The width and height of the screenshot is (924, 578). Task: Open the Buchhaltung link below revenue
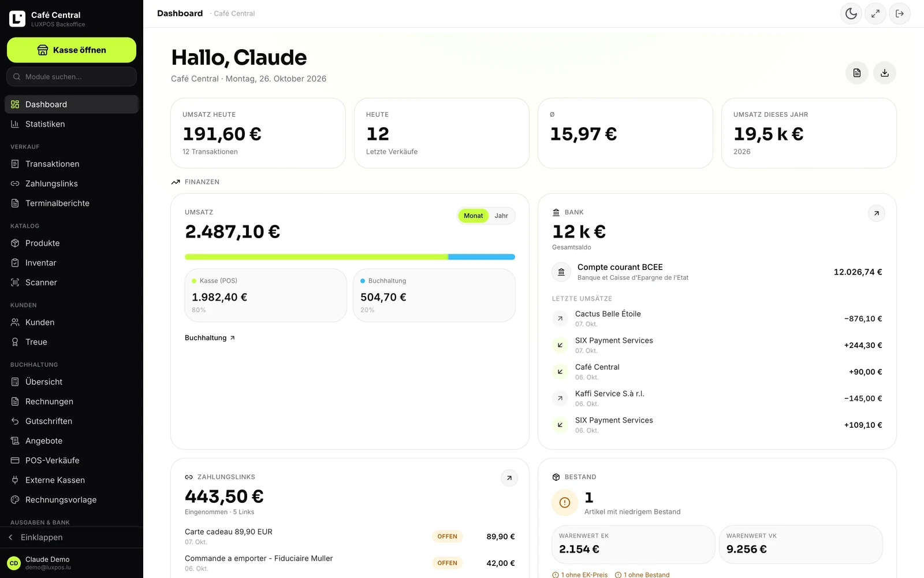pyautogui.click(x=210, y=338)
